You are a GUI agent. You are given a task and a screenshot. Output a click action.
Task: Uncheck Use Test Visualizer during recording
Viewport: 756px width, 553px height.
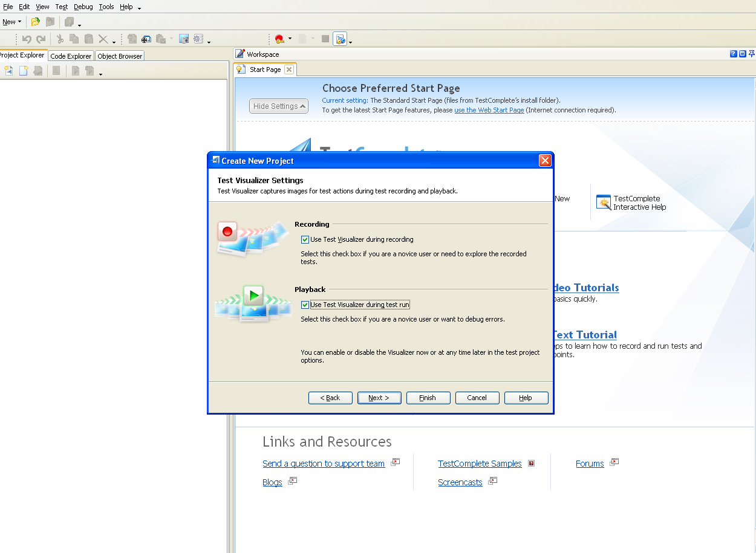pyautogui.click(x=305, y=239)
